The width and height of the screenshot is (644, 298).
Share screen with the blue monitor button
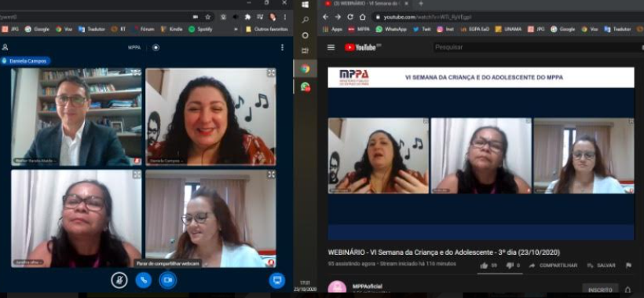click(x=277, y=281)
